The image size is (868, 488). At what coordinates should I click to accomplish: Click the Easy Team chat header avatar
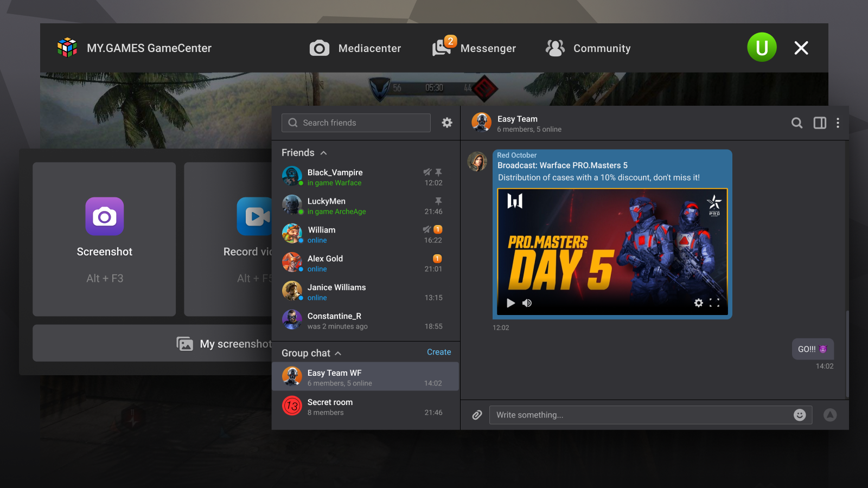[x=481, y=123]
